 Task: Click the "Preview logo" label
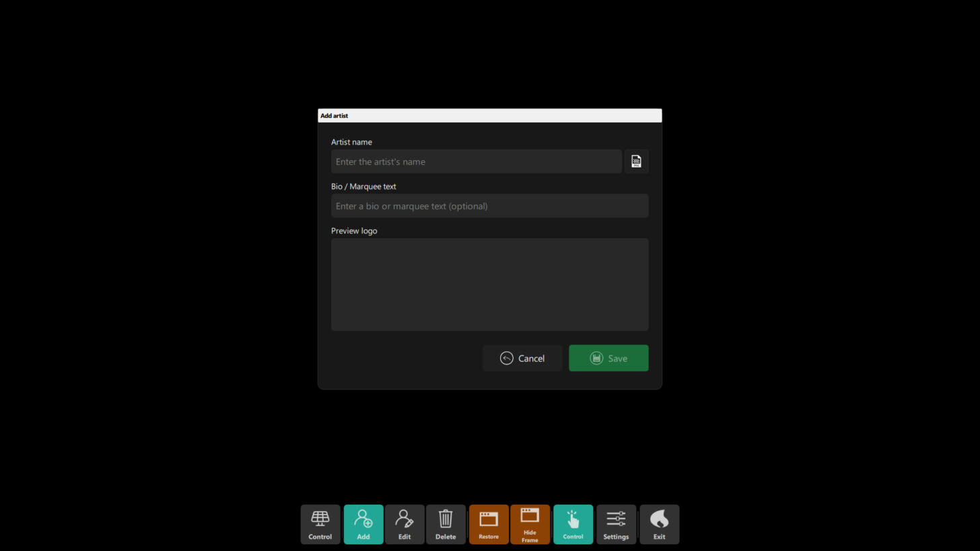[354, 231]
